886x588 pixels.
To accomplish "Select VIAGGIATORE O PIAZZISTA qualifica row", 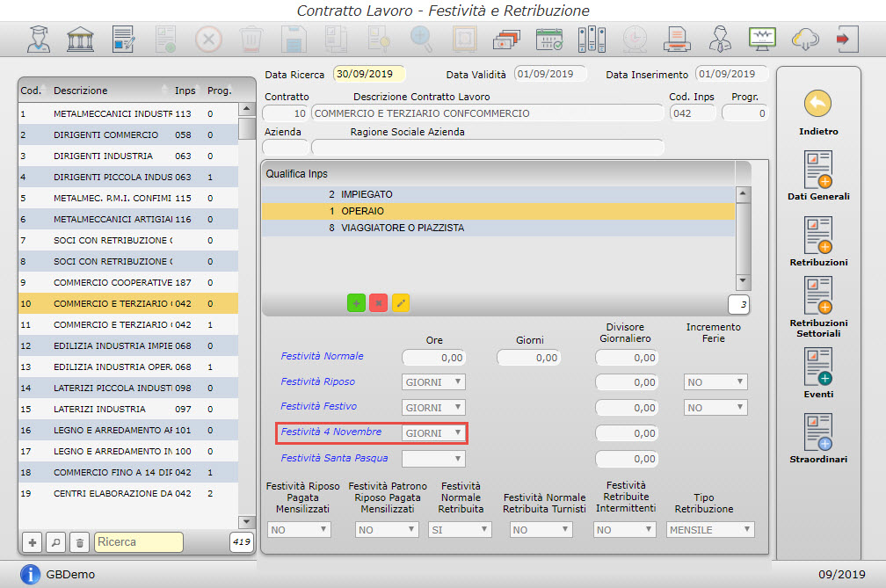I will [x=498, y=228].
